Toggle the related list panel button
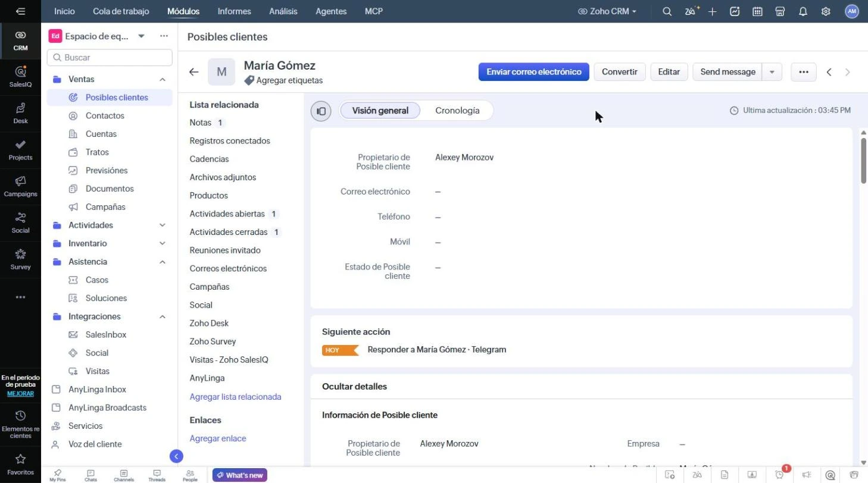This screenshot has width=868, height=483. [321, 111]
